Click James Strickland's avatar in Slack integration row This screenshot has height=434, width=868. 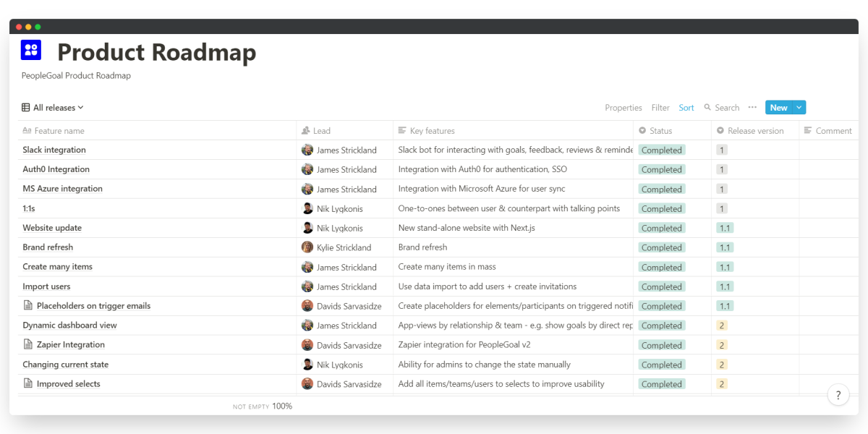click(307, 150)
